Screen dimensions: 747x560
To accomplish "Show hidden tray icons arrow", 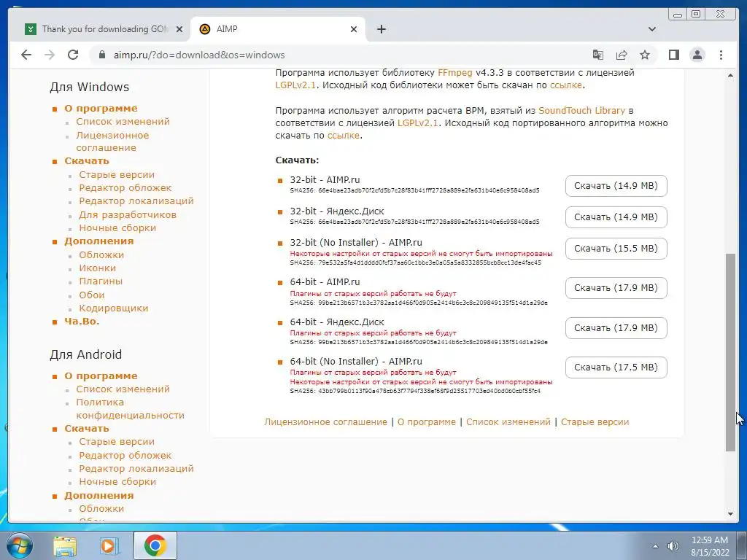I will pos(655,546).
